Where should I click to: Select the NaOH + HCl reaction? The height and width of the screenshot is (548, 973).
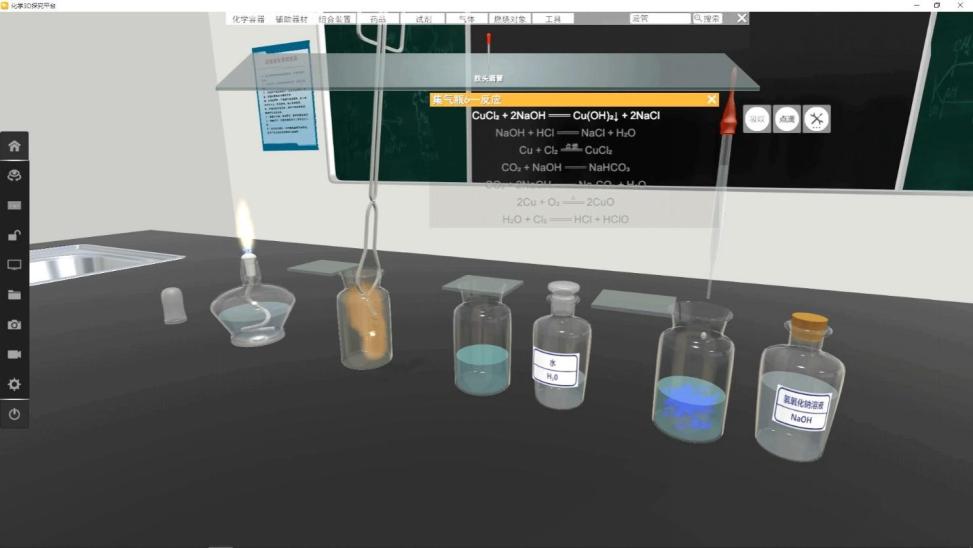565,133
